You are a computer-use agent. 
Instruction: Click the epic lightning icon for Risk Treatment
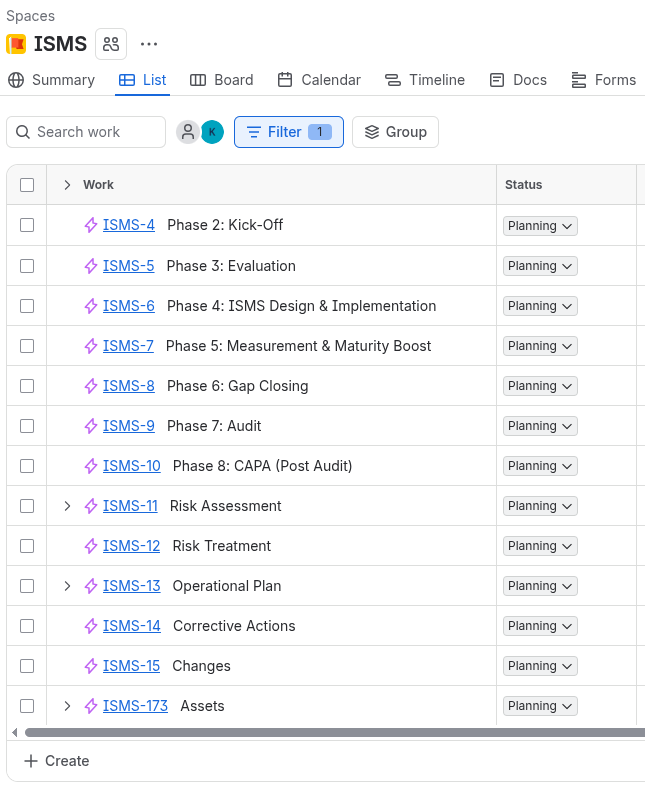pyautogui.click(x=91, y=546)
